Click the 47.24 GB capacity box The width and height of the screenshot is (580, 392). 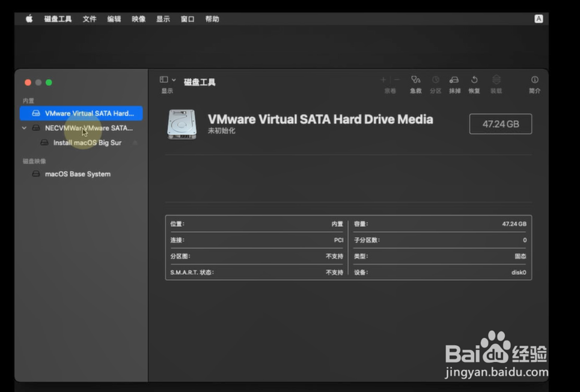(x=501, y=124)
